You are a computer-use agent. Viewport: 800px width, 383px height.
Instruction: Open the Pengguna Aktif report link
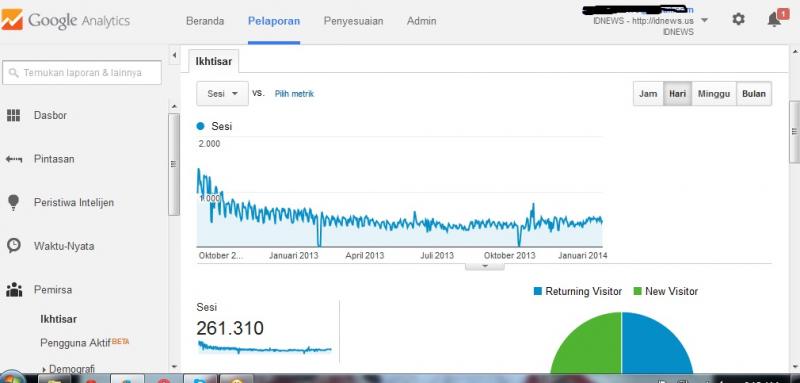click(75, 343)
